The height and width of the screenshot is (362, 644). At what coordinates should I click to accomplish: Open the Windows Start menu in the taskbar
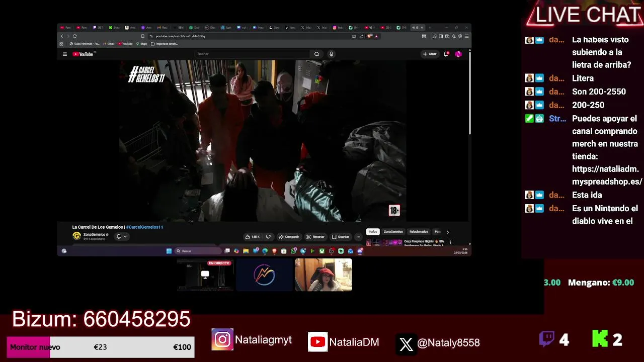[169, 251]
